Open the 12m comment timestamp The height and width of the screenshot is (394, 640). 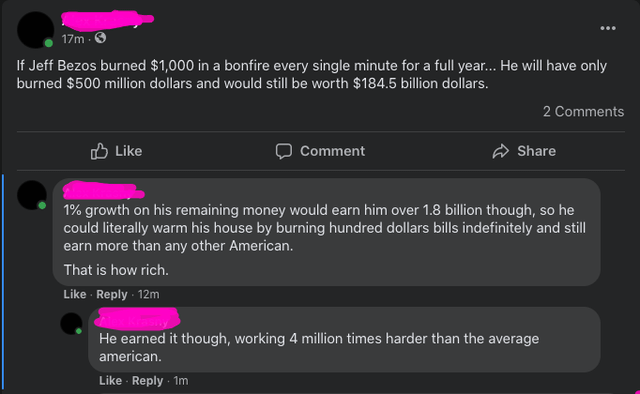coord(149,294)
